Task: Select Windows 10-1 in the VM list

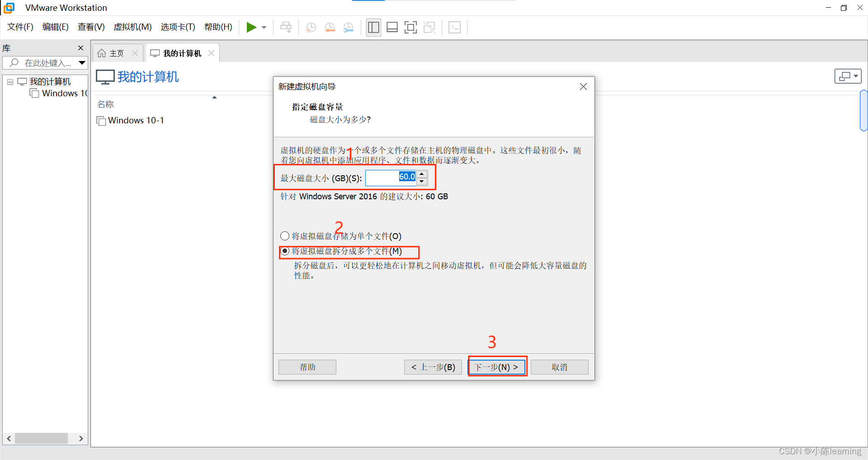Action: [x=136, y=121]
